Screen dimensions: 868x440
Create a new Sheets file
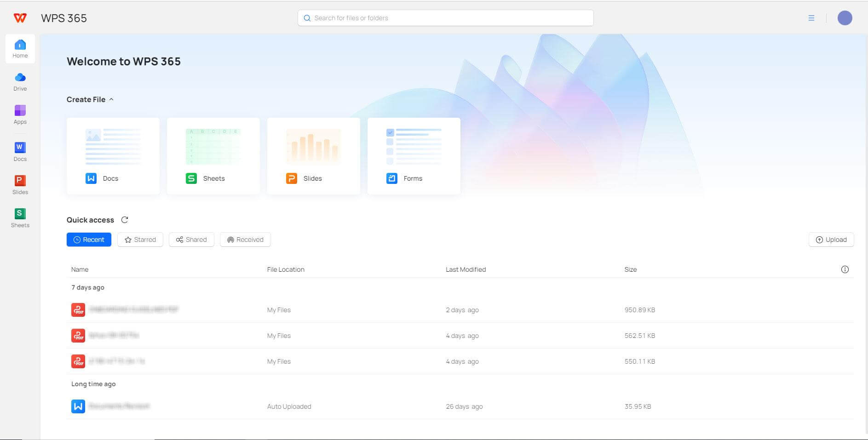[x=213, y=156]
